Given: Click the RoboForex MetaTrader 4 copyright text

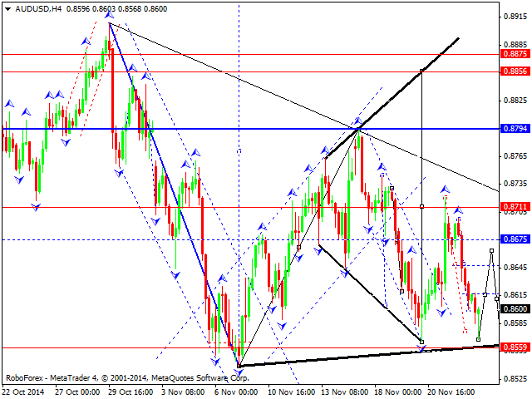Looking at the screenshot, I should (x=127, y=378).
